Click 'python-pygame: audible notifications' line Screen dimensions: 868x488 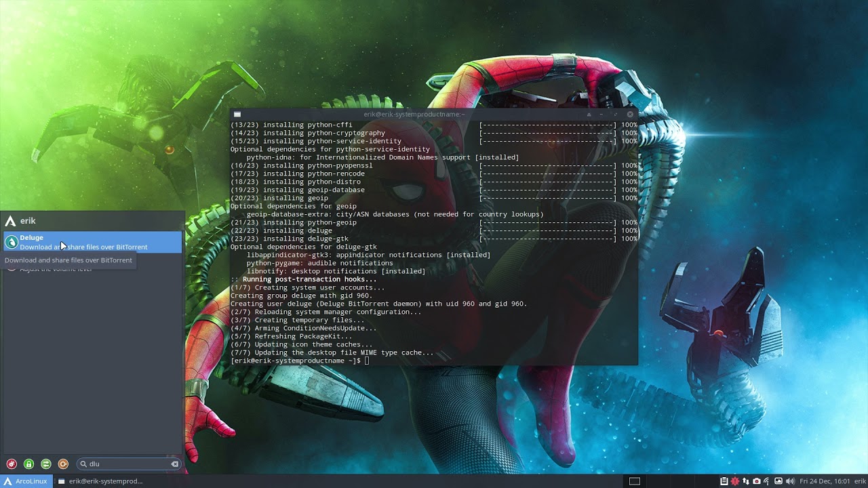point(319,263)
